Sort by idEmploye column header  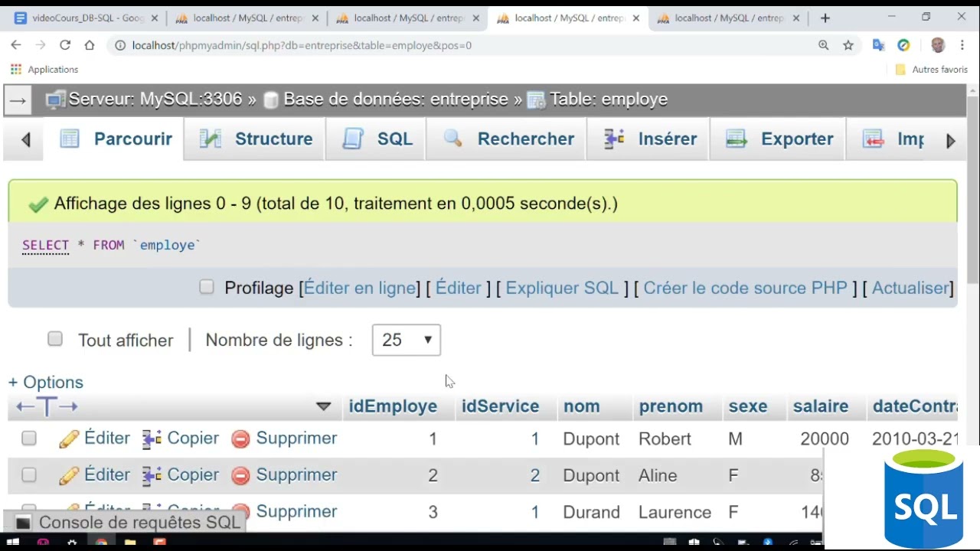(x=394, y=406)
